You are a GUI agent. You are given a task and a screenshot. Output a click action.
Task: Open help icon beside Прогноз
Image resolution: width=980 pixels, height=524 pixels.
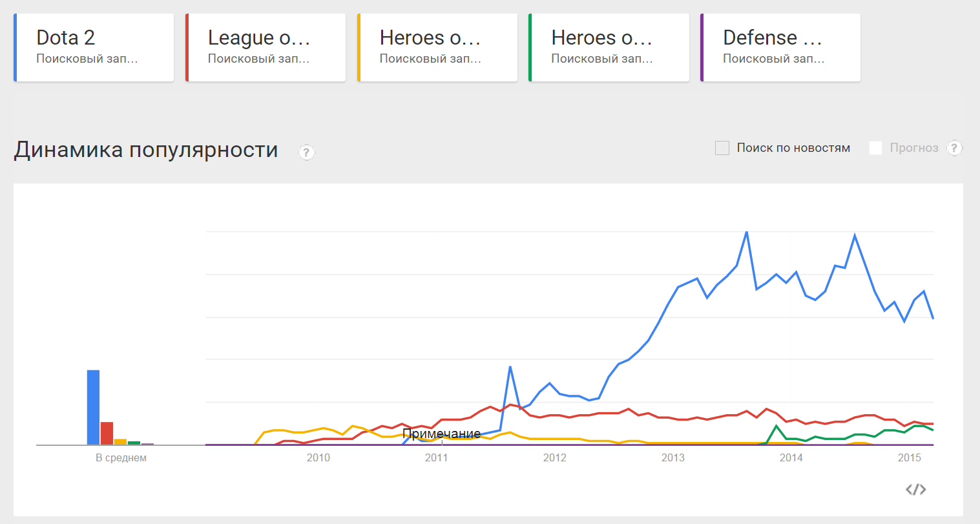pos(955,148)
